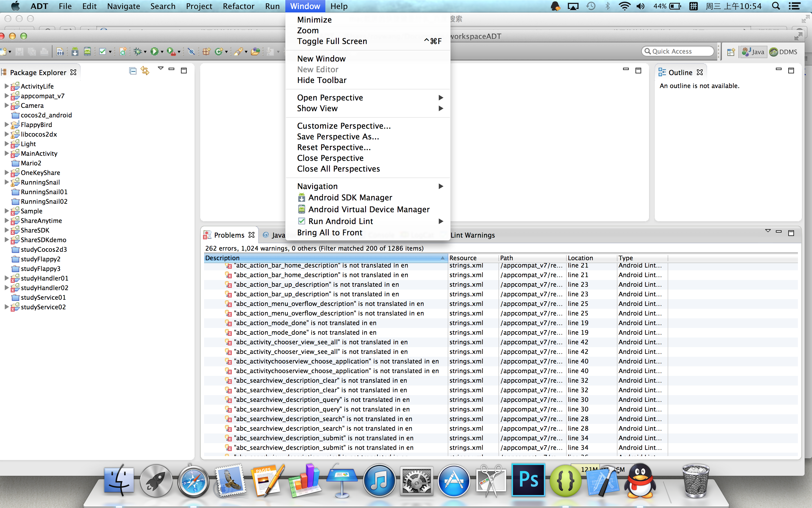
Task: Click the Skip All Breakpoints toolbar icon
Action: 191,51
